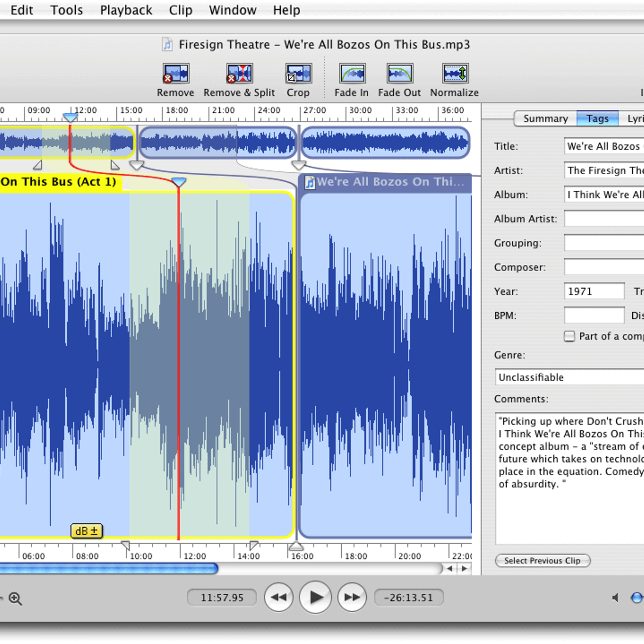The height and width of the screenshot is (644, 644).
Task: Click the left selection handle under overview
Action: pos(38,165)
